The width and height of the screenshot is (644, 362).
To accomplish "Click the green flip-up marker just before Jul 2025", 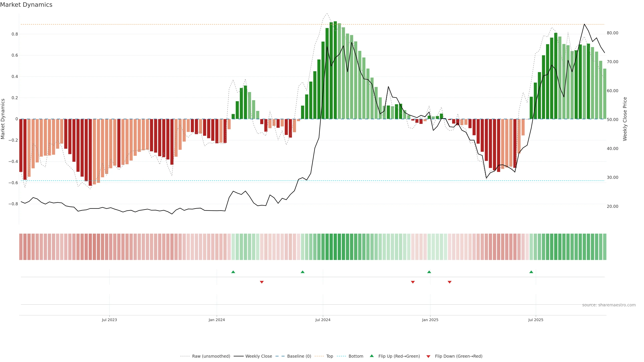I will [x=531, y=272].
